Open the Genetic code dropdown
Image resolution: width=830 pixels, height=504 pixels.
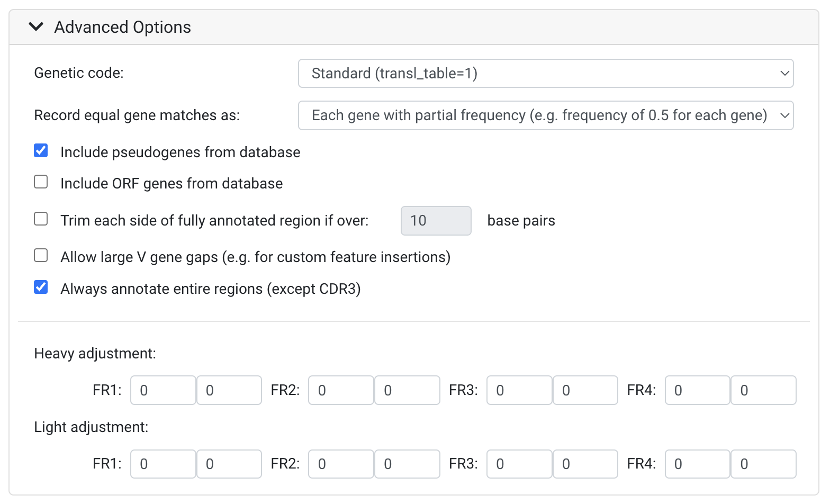pyautogui.click(x=546, y=73)
